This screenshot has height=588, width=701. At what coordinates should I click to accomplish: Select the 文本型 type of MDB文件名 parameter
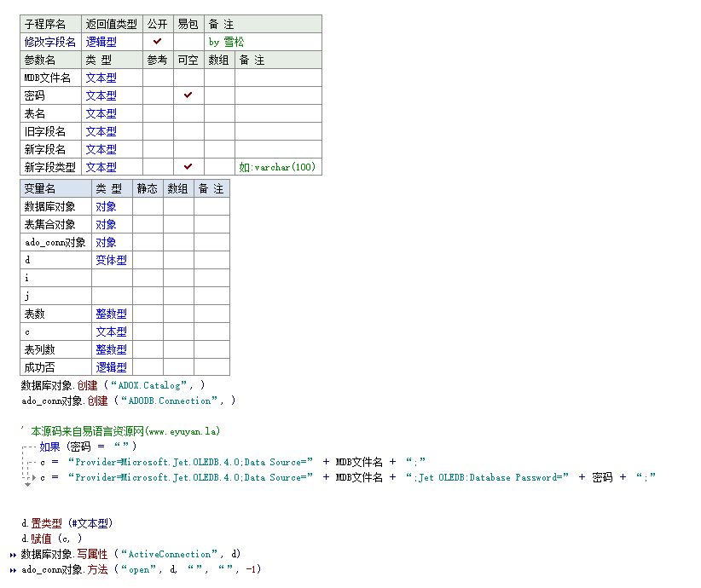click(x=113, y=78)
